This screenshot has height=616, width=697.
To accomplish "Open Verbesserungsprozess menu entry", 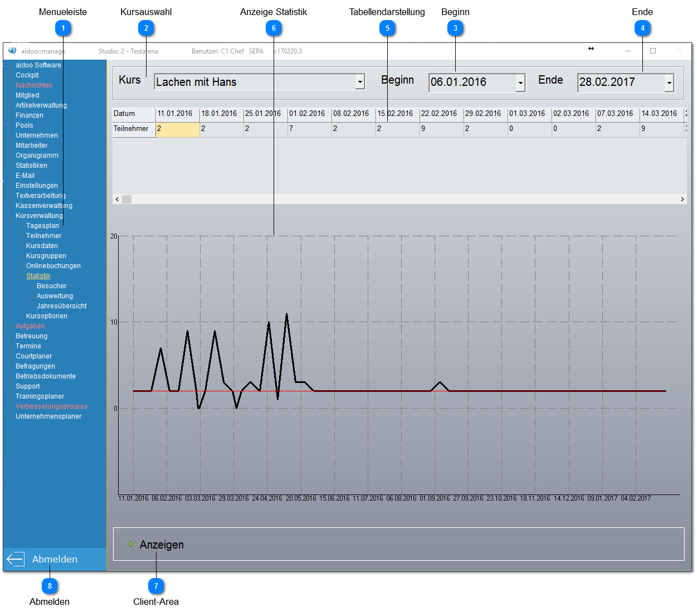I will tap(51, 406).
